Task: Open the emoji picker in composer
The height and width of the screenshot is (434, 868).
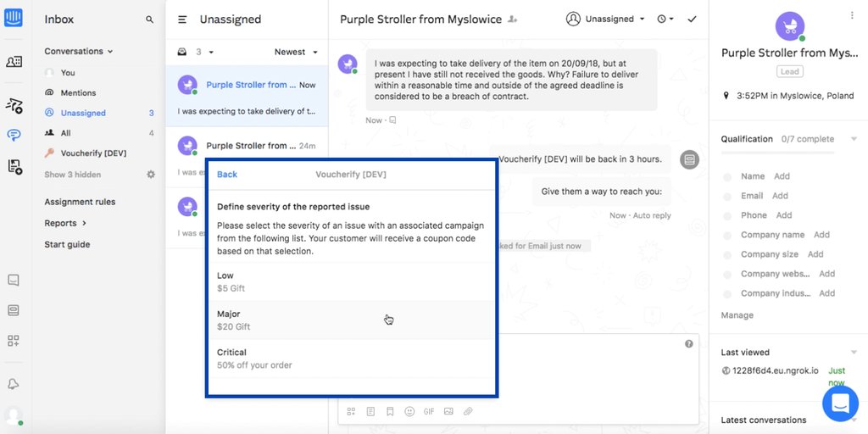Action: coord(409,411)
